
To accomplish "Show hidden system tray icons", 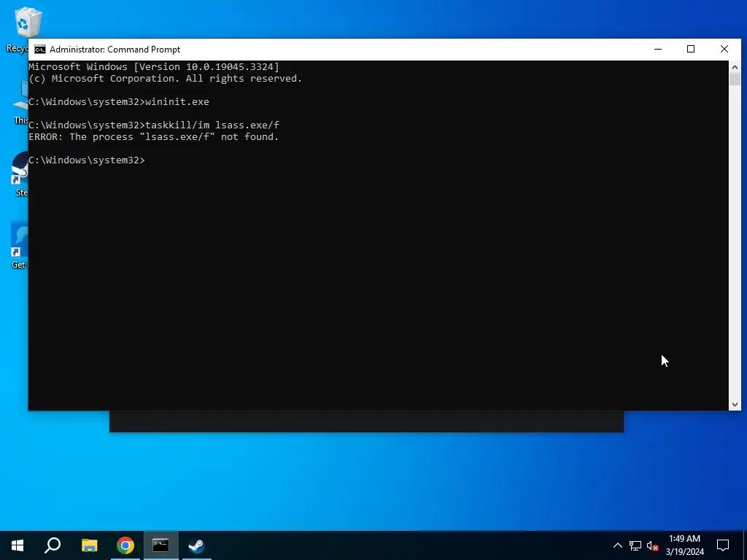I will pyautogui.click(x=617, y=545).
